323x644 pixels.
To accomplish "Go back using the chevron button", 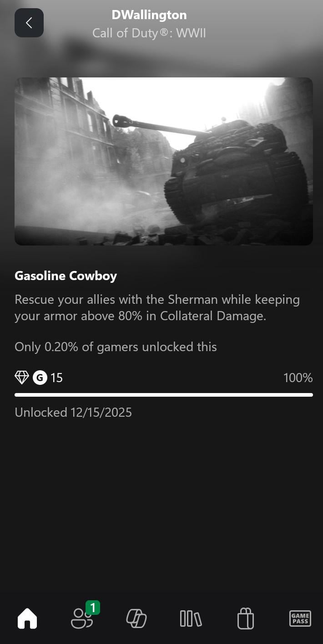I will [29, 23].
